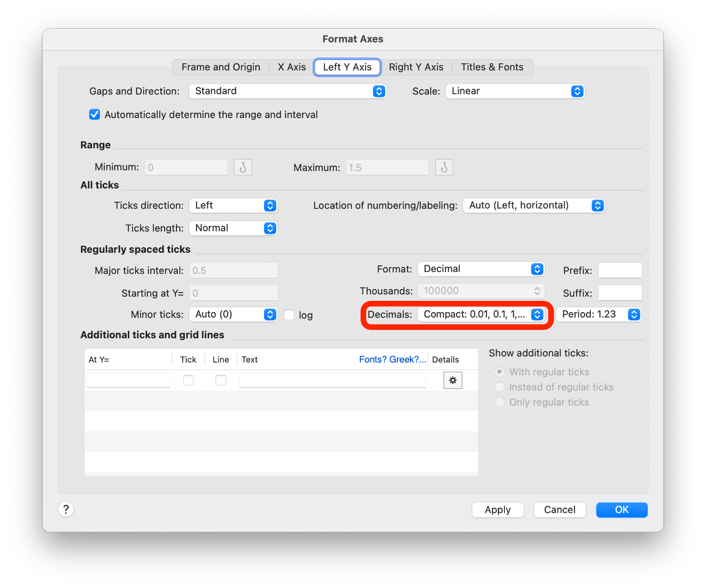
Task: Switch to the Right Y Axis tab
Action: 416,67
